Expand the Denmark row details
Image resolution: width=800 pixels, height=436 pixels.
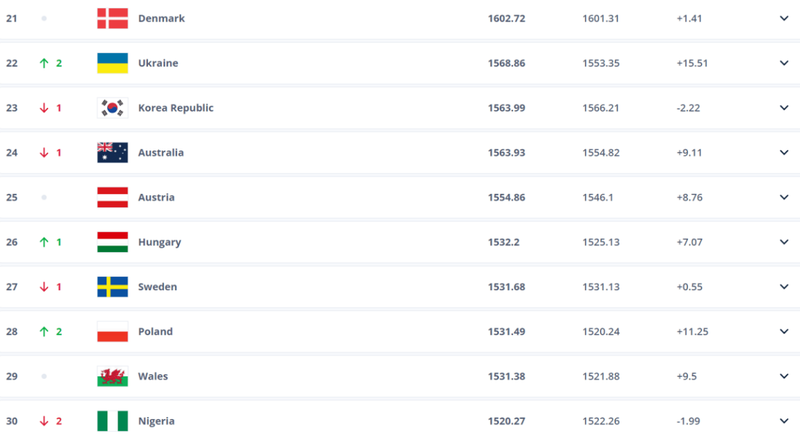[x=784, y=18]
